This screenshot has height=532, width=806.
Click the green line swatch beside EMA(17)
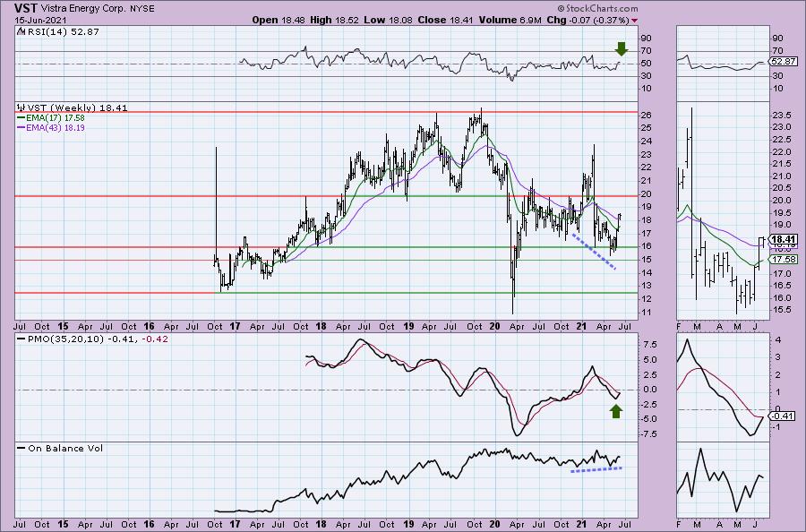click(x=21, y=118)
